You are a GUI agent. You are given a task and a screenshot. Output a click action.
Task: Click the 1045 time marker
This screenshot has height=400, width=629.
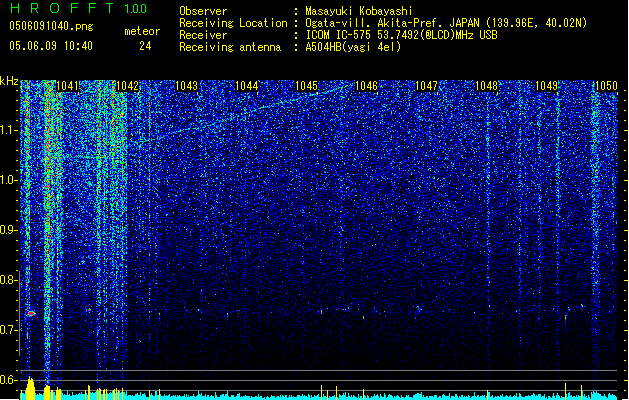pos(306,86)
